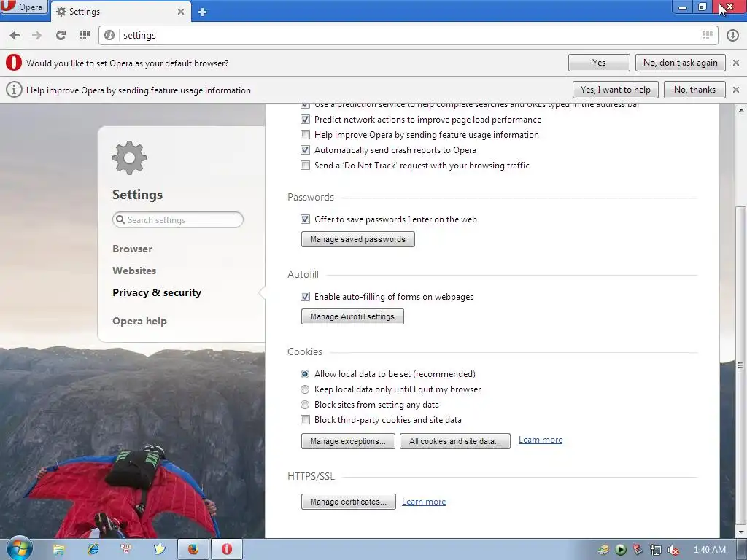Click the 1:40 AM taskbar clock
The height and width of the screenshot is (560, 747).
tap(710, 550)
